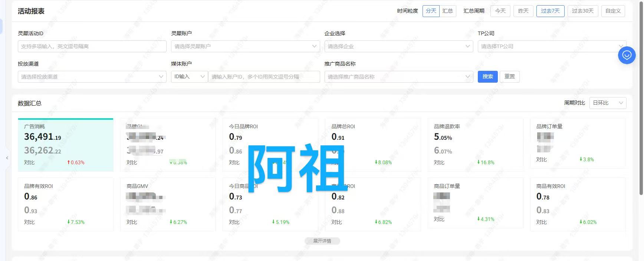The width and height of the screenshot is (644, 261).
Task: Select 分天 time granularity option
Action: click(x=431, y=11)
